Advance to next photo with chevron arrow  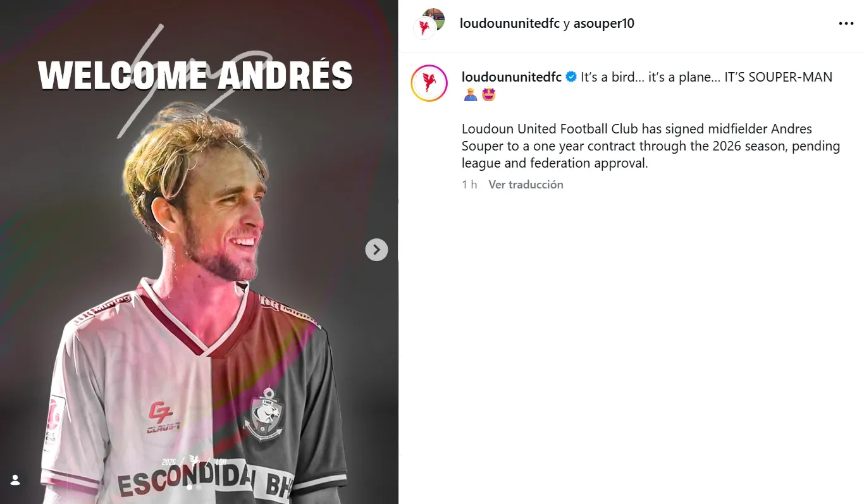point(376,250)
